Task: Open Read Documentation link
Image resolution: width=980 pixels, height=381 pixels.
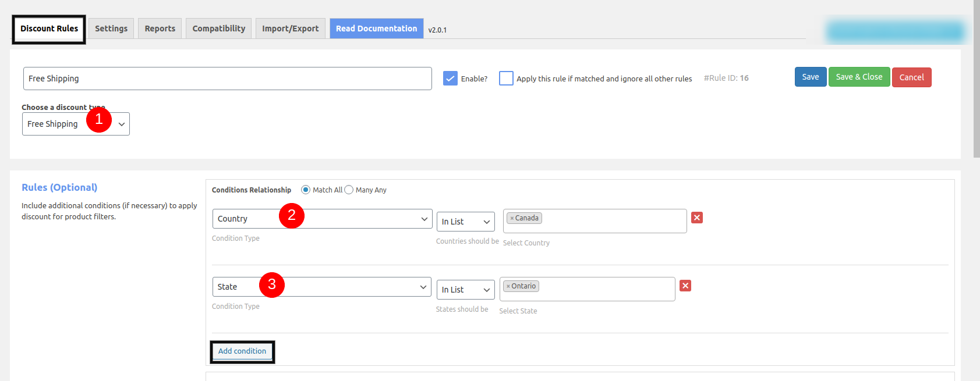Action: click(376, 29)
